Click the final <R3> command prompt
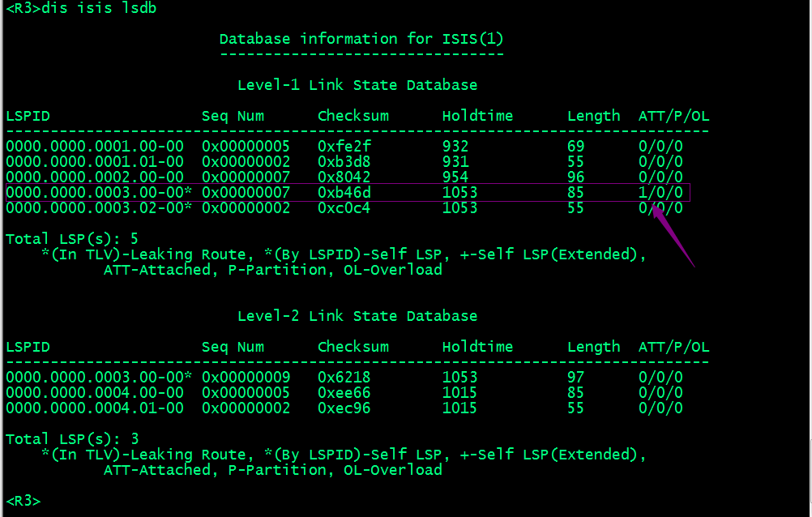 click(24, 501)
